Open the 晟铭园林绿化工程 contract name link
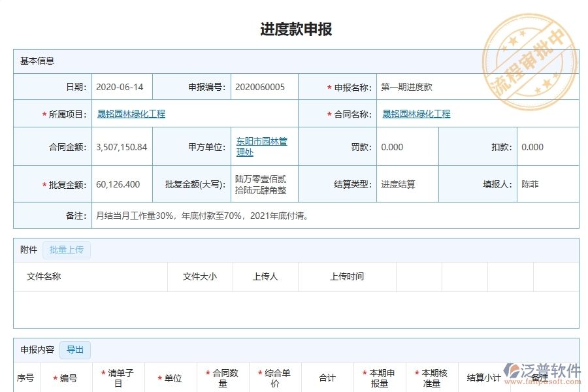The width and height of the screenshot is (588, 392). 416,113
